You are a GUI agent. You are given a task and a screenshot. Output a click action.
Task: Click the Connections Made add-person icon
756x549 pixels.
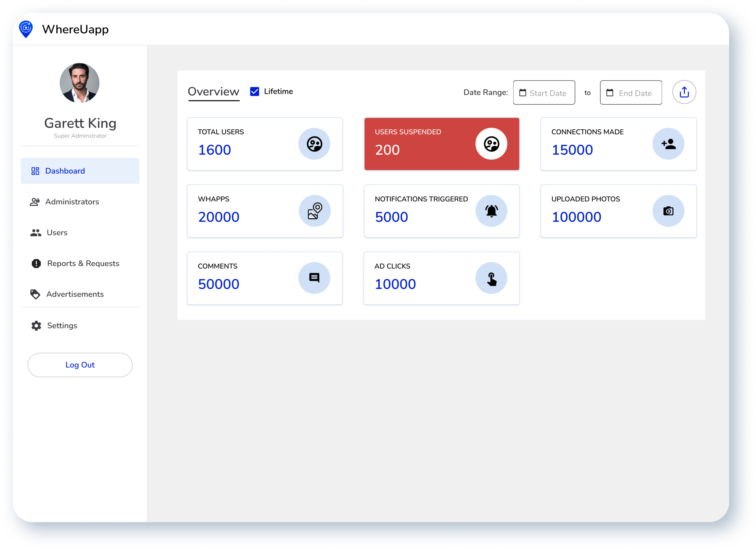pos(668,144)
